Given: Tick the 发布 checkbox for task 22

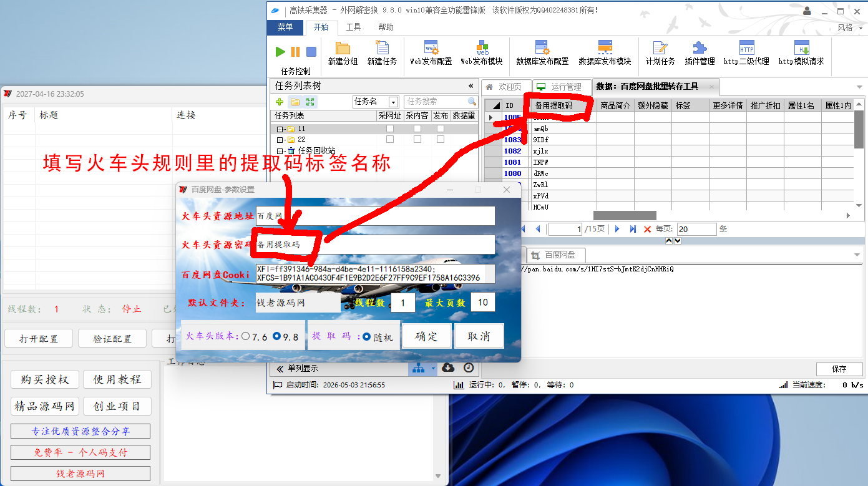Looking at the screenshot, I should 441,140.
